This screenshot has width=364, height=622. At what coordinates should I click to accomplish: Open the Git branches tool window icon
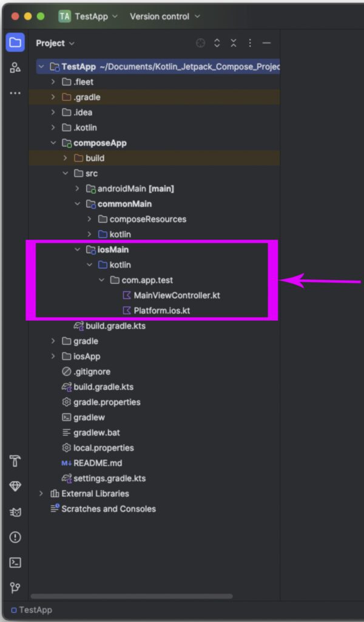click(15, 588)
